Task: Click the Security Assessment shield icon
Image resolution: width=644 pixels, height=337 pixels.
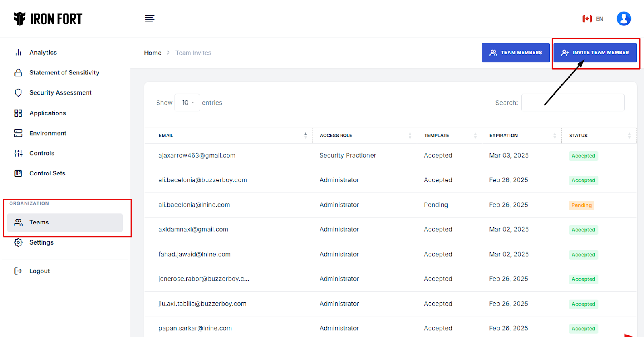Action: 18,93
